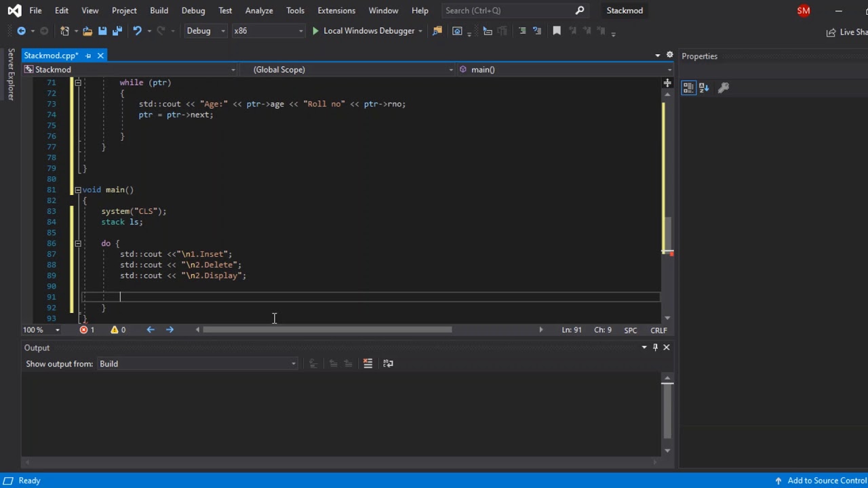This screenshot has width=868, height=488.
Task: Click the Visual Studio logo icon
Action: [x=14, y=10]
